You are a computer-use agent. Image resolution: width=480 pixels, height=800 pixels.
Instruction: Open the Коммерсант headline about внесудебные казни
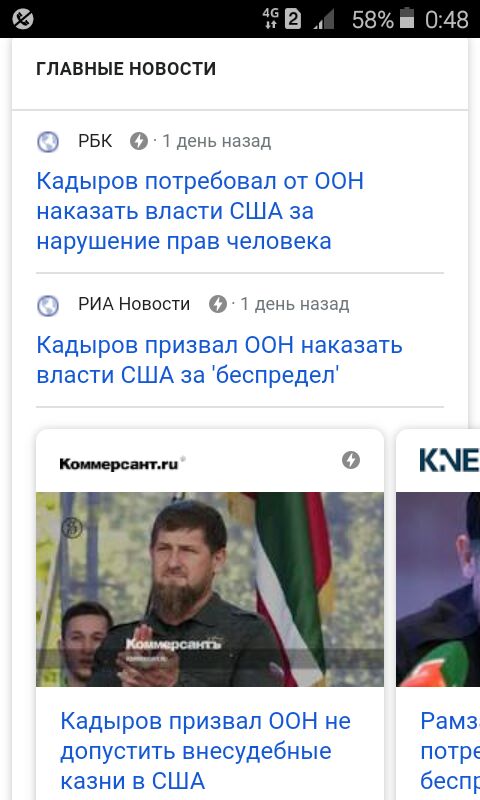click(206, 751)
